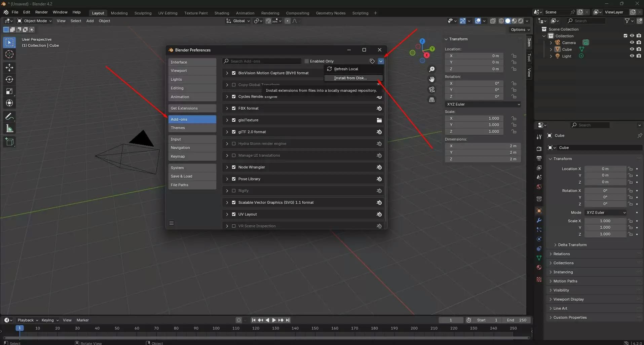
Task: Enable Copy Global Transform add-on checkbox
Action: pyautogui.click(x=234, y=85)
